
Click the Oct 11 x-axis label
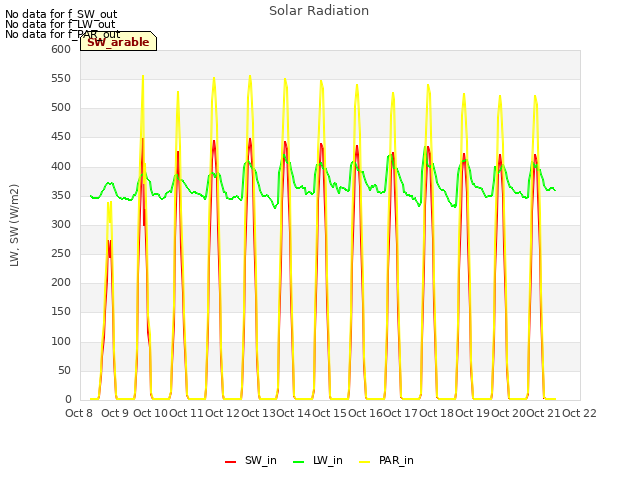[186, 413]
